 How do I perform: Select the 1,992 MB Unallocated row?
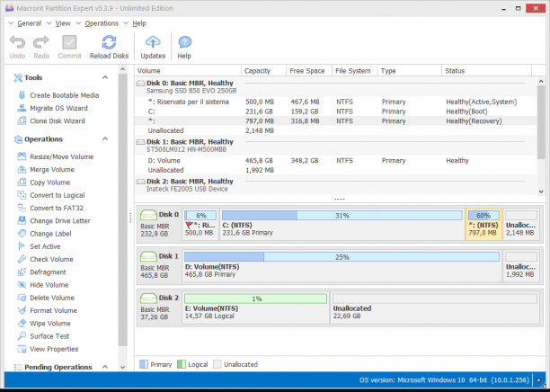(336, 170)
